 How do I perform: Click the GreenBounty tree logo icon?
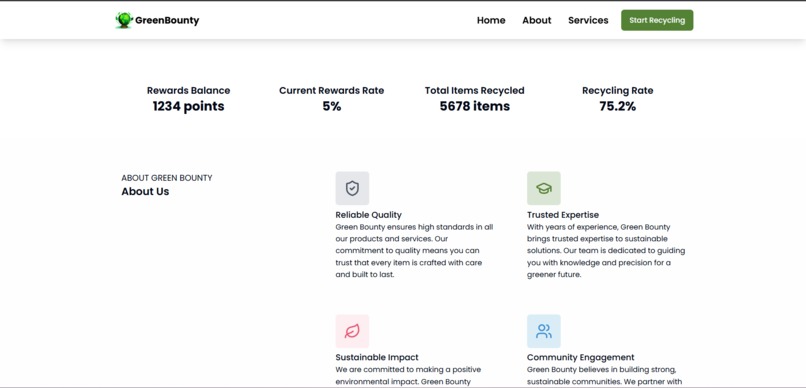pyautogui.click(x=124, y=20)
